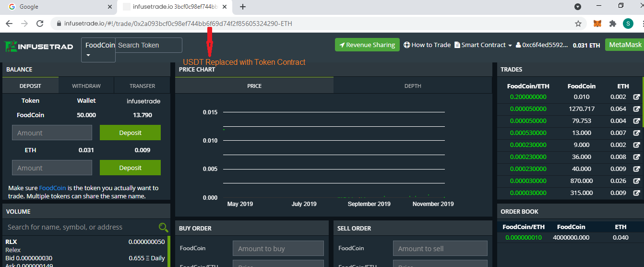Show the Depth chart tab
The image size is (644, 267).
(413, 86)
